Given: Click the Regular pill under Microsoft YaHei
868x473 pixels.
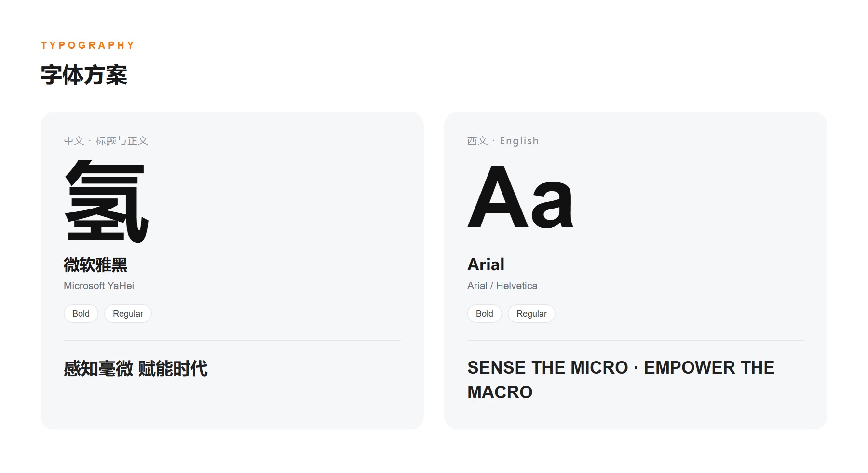Looking at the screenshot, I should [x=128, y=314].
